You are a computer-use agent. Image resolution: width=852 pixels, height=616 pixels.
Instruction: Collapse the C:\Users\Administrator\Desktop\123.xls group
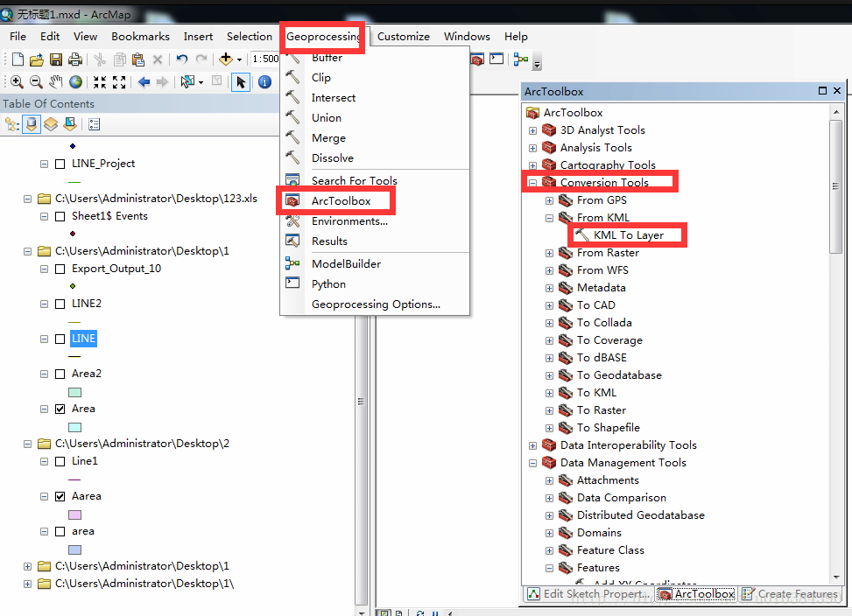point(27,199)
